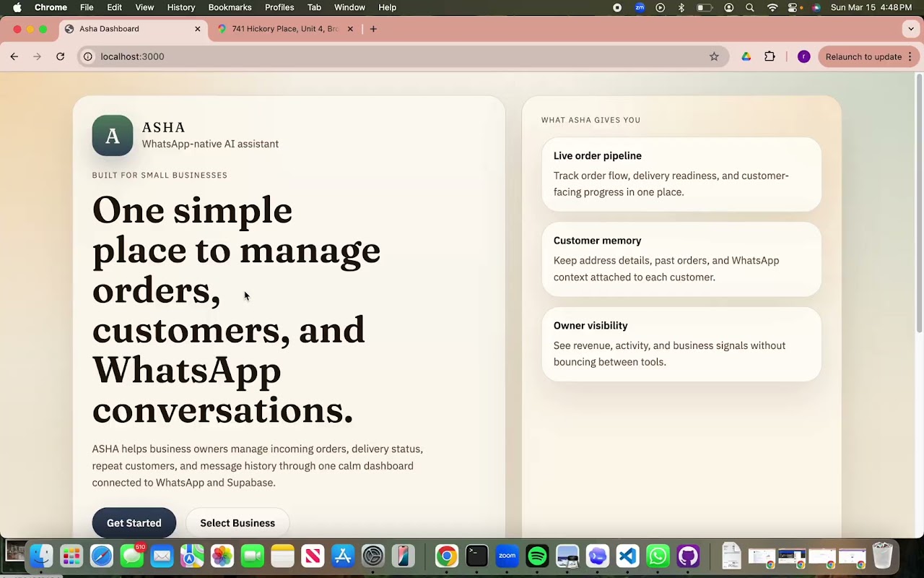Bookmark this page with the star icon

click(714, 56)
